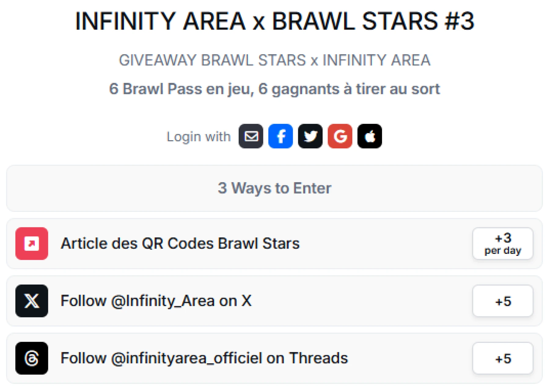Toggle completion of the Threads follow task

click(x=204, y=358)
